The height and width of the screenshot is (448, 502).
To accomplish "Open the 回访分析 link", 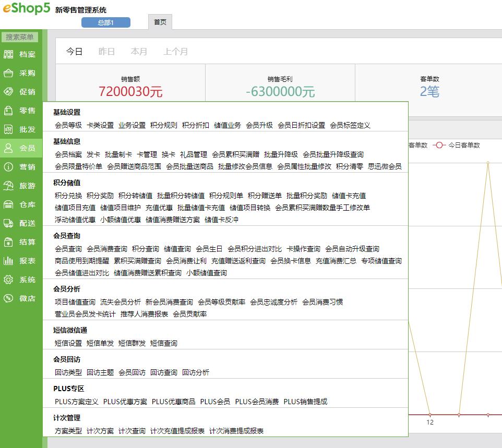I will click(195, 372).
